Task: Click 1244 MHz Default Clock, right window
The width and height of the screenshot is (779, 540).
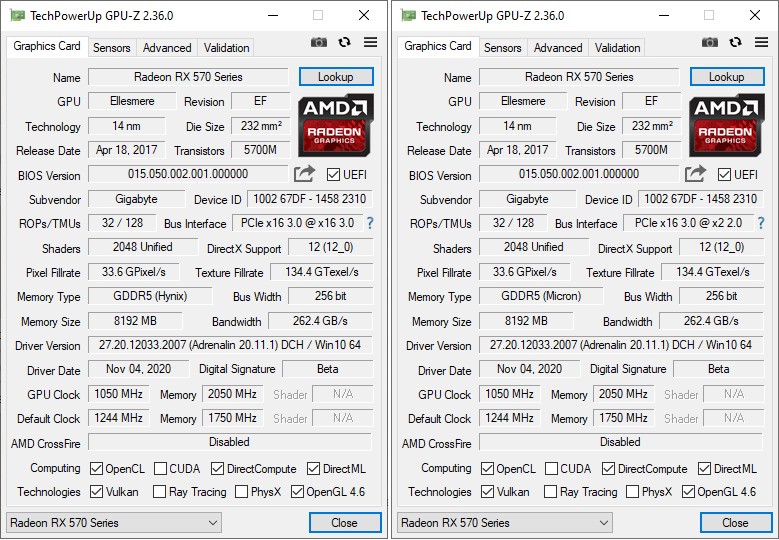Action: click(510, 418)
